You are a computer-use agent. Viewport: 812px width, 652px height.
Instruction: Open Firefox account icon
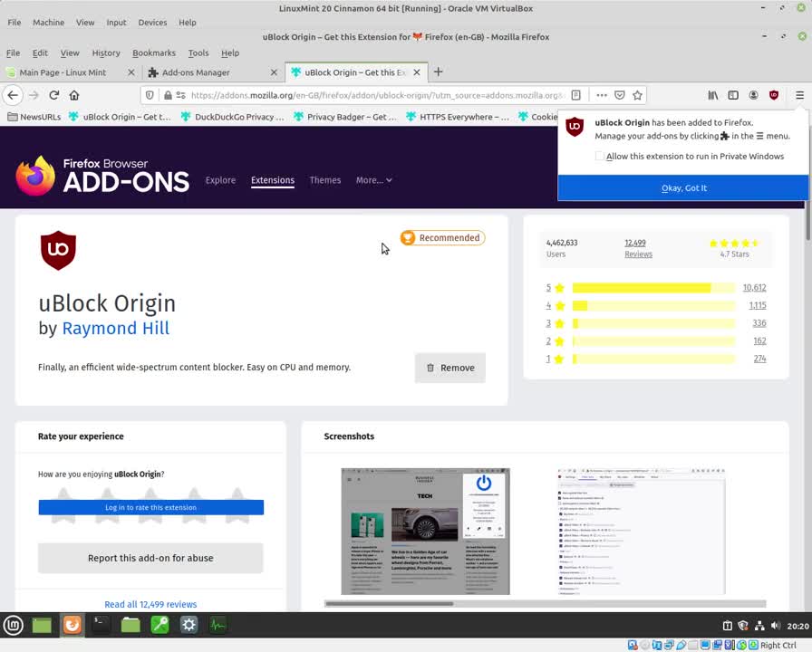753,95
